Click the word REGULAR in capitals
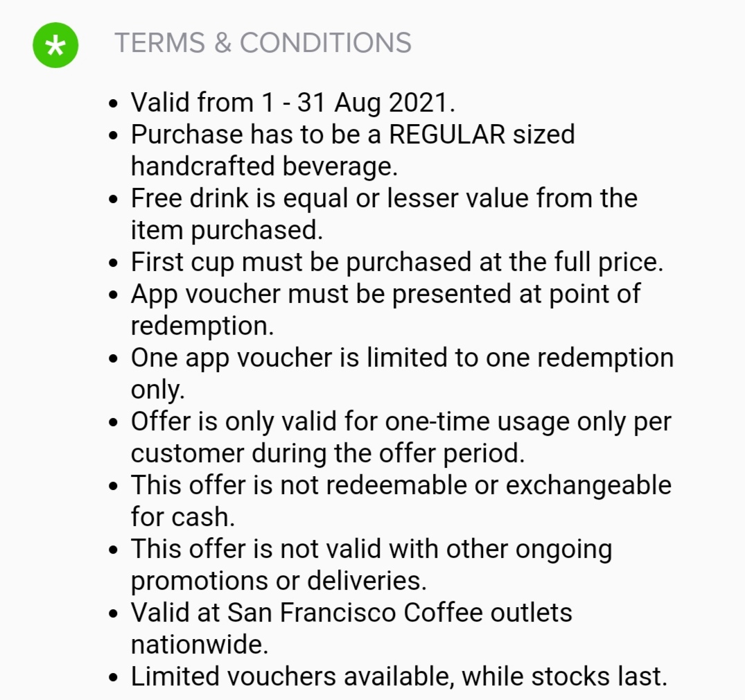 coord(447,134)
